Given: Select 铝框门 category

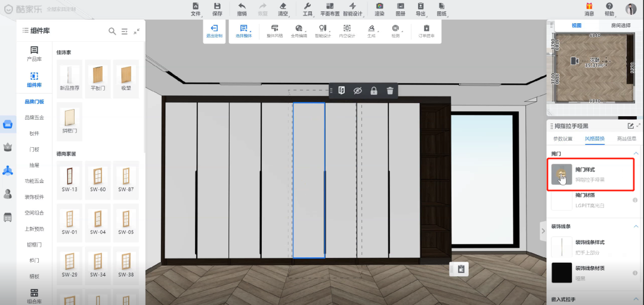Looking at the screenshot, I should click(34, 245).
